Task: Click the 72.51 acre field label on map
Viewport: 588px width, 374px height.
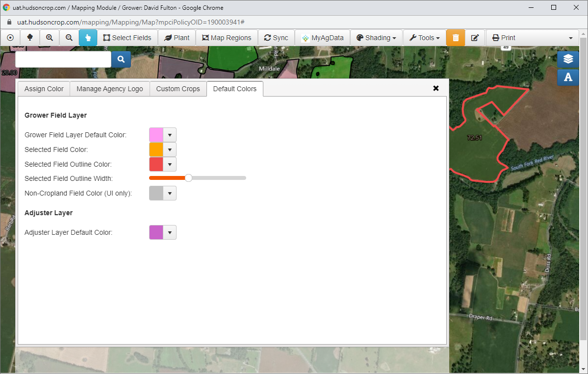Action: click(x=474, y=138)
